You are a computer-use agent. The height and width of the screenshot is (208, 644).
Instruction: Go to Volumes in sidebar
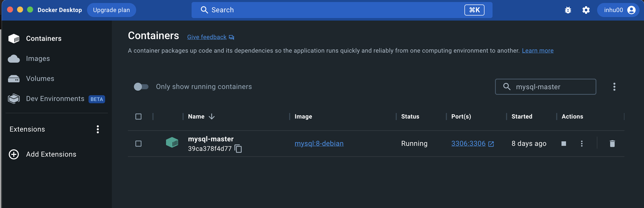pos(40,79)
